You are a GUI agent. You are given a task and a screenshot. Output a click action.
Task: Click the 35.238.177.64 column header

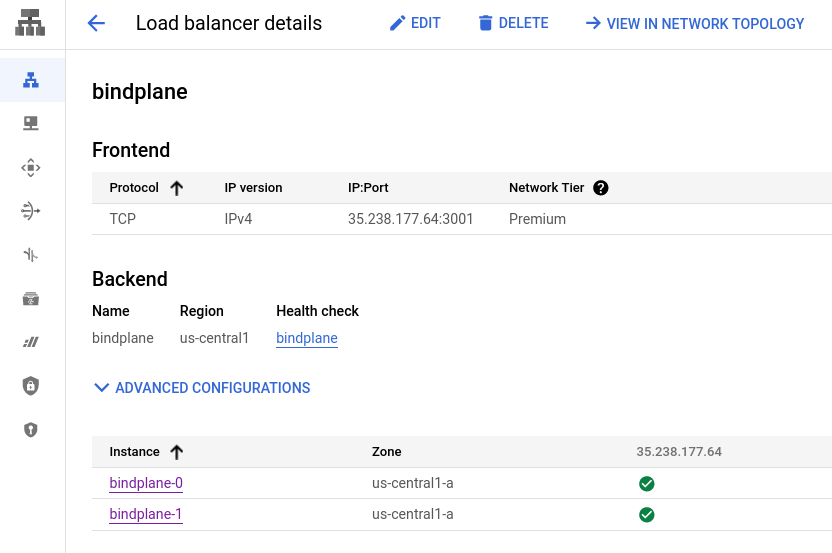click(x=679, y=452)
